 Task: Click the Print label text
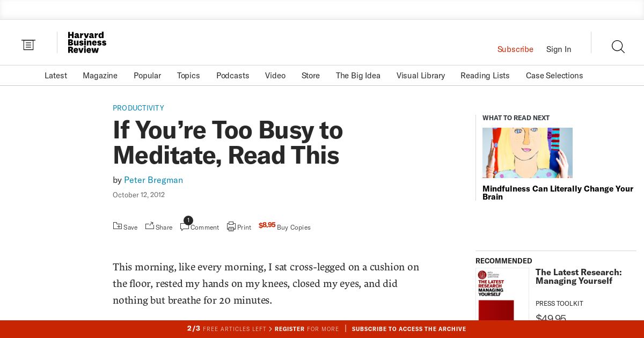click(244, 227)
